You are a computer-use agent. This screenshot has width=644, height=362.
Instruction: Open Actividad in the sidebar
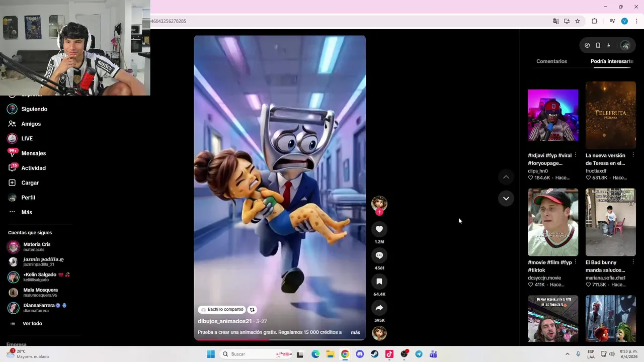point(34,168)
